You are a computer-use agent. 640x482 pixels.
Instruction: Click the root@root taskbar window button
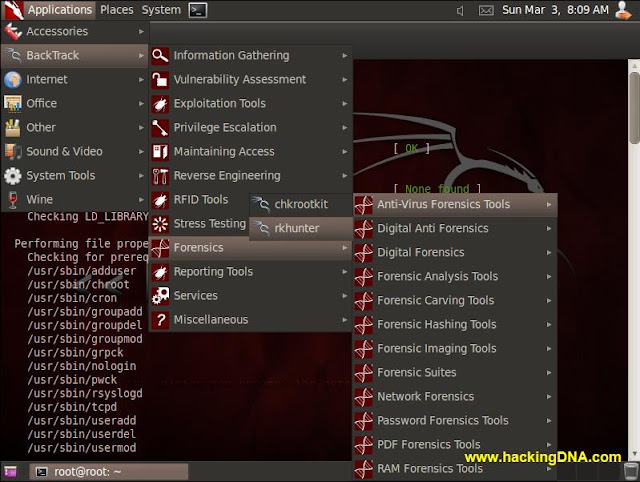coord(109,472)
